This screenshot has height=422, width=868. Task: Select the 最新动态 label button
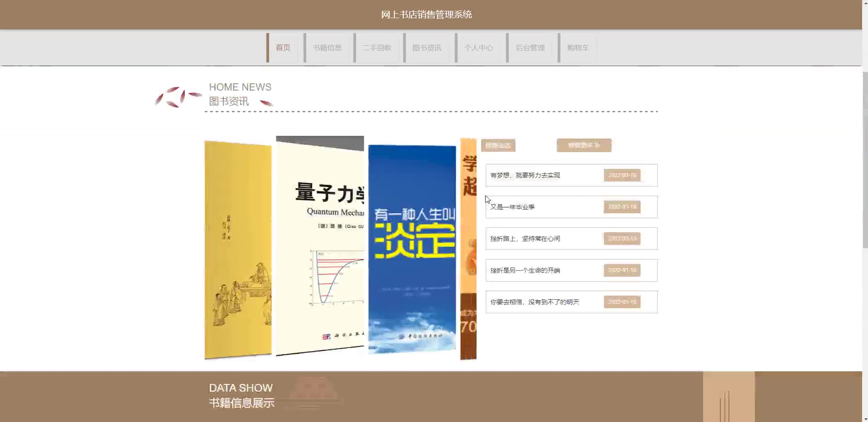tap(498, 145)
